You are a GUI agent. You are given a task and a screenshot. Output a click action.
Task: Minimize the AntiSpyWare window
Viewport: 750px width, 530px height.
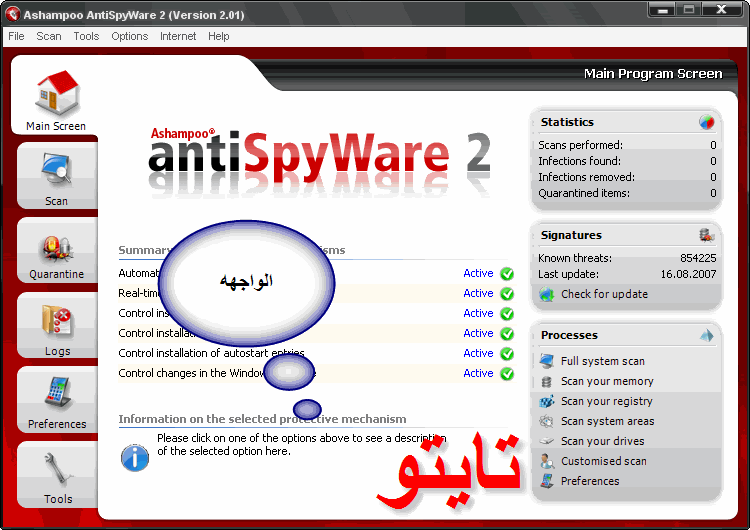click(x=662, y=10)
